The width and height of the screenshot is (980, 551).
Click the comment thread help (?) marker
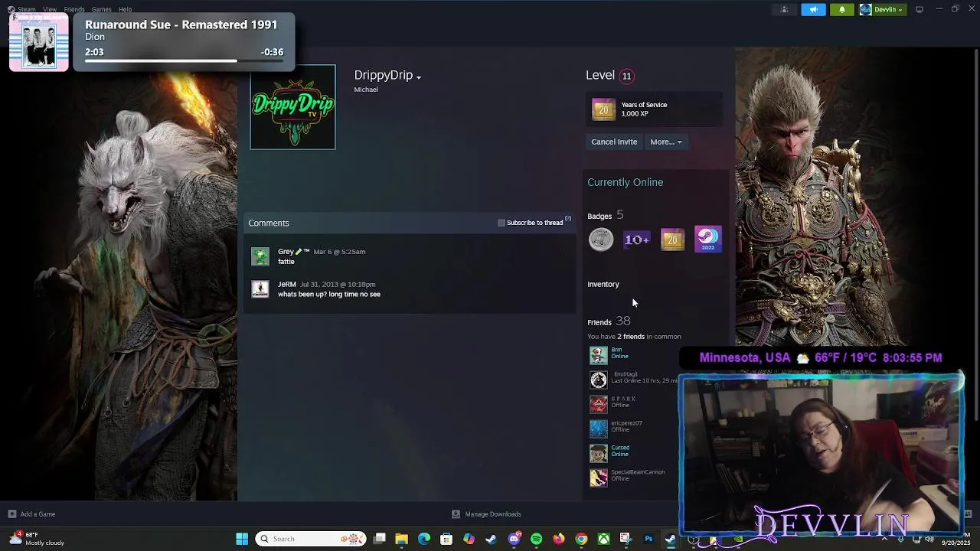coord(568,220)
